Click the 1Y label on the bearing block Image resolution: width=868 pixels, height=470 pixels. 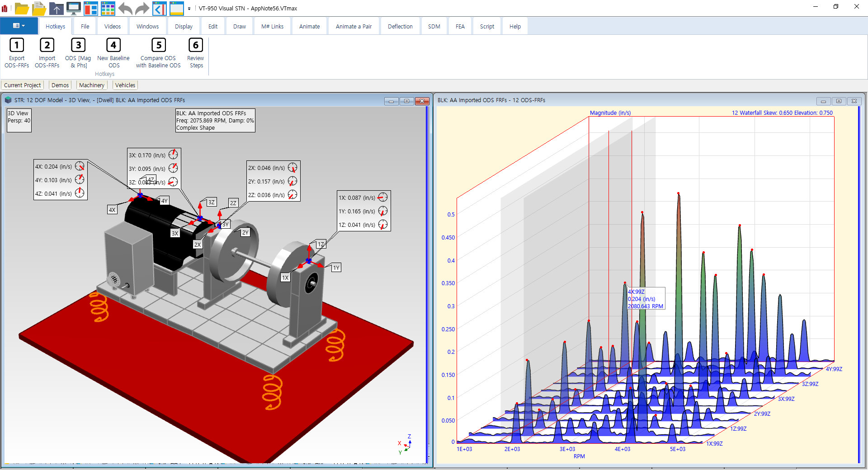(x=336, y=268)
